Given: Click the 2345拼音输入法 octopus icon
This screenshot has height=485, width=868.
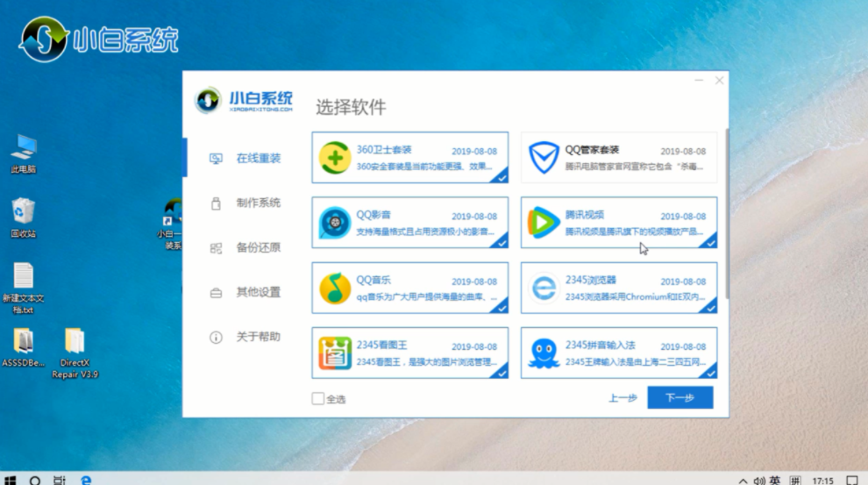Looking at the screenshot, I should click(544, 353).
